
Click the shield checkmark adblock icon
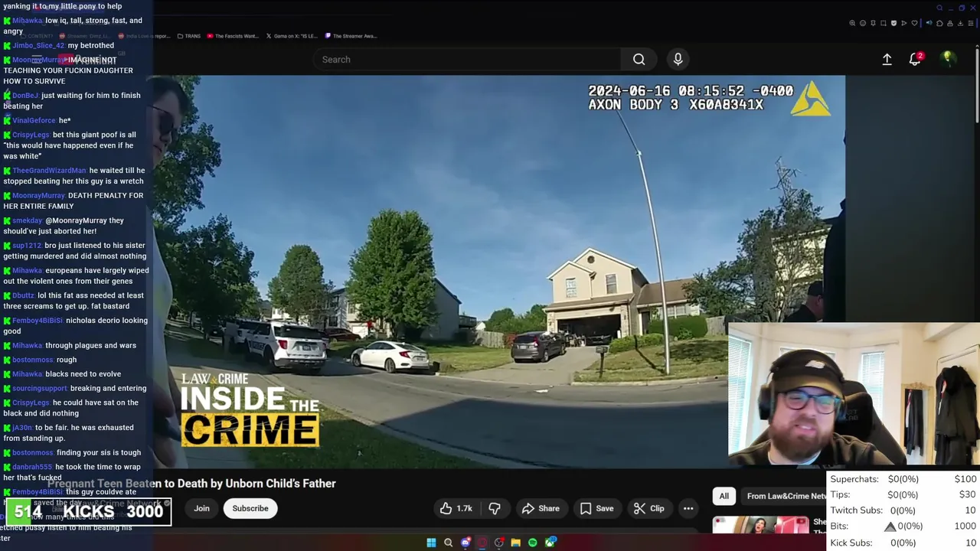coord(893,23)
